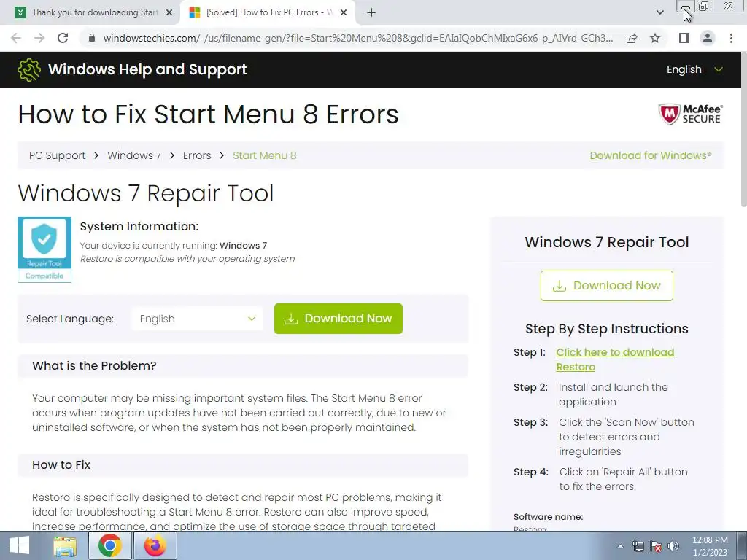Viewport: 747px width, 560px height.
Task: Share this page via share icon
Action: (632, 38)
